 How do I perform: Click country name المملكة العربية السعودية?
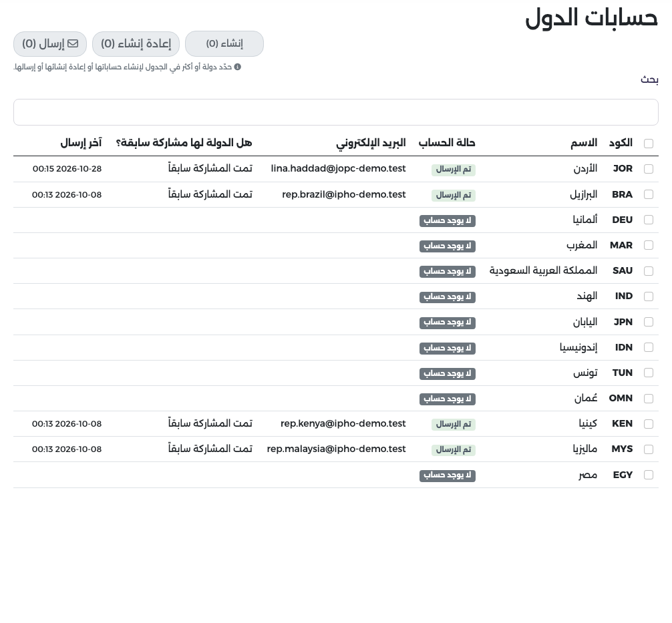[544, 270]
